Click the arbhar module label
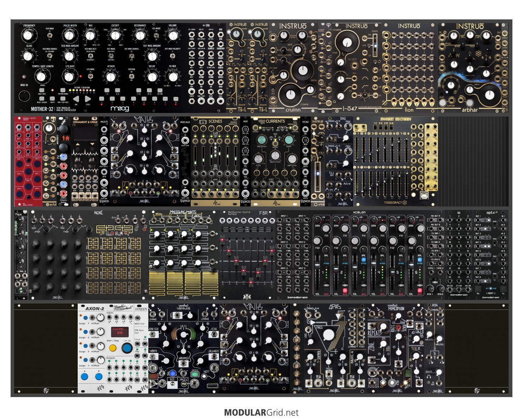This screenshot has width=523, height=420. pyautogui.click(x=470, y=109)
